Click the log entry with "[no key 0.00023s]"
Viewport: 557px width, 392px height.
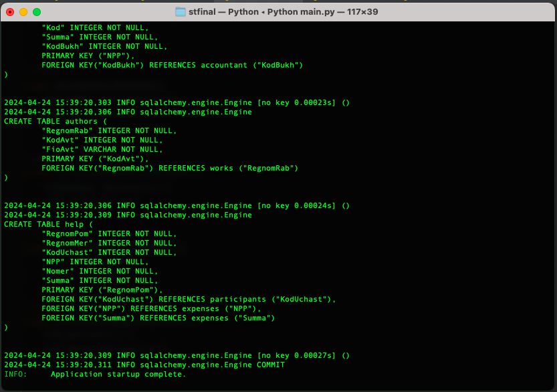[177, 103]
